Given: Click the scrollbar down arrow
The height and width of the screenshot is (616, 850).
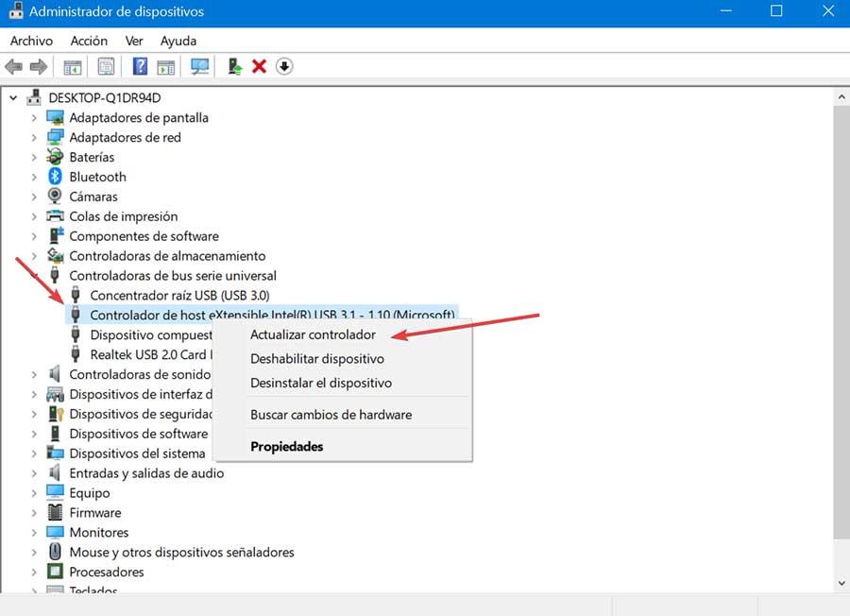Looking at the screenshot, I should coord(841,583).
